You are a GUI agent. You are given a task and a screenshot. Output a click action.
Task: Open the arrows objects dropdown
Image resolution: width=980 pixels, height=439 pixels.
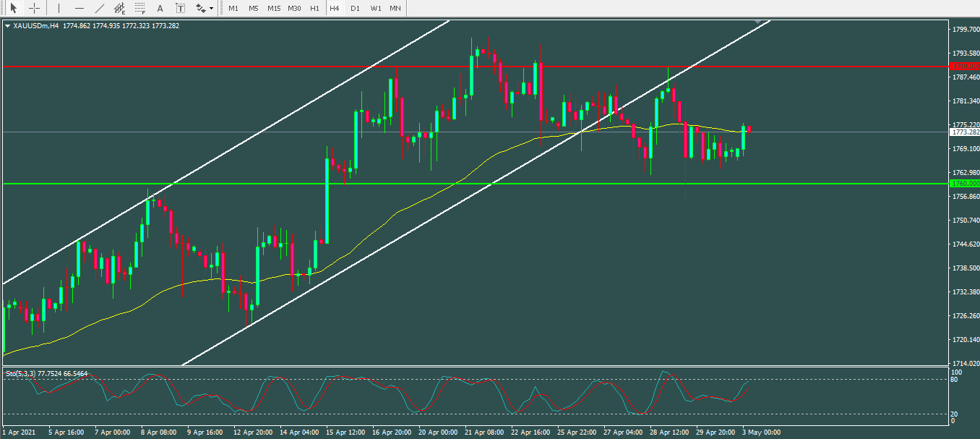205,8
